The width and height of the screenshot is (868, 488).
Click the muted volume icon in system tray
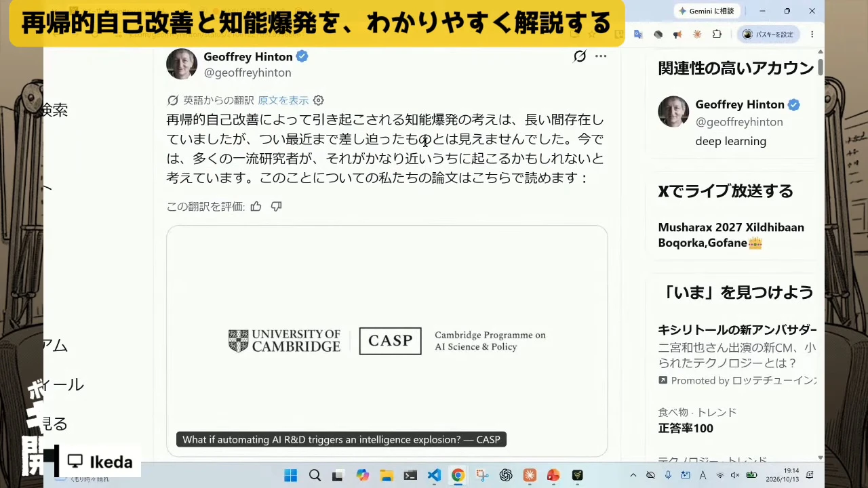coord(735,475)
